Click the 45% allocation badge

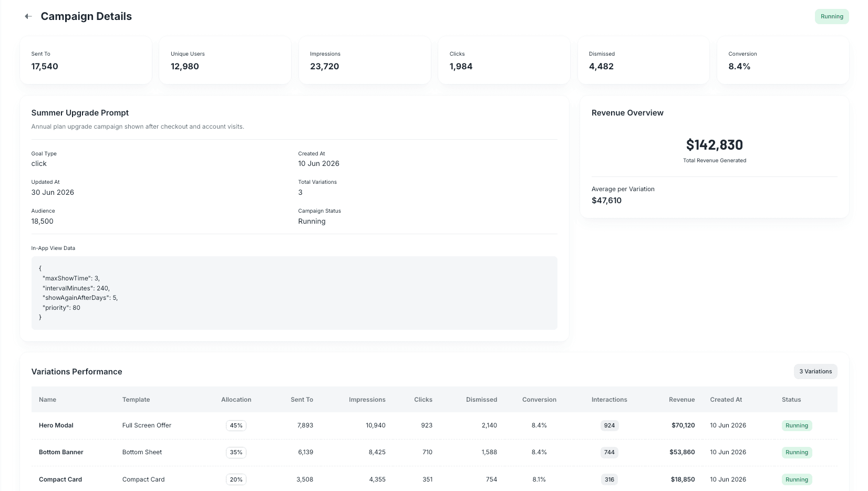click(x=236, y=425)
